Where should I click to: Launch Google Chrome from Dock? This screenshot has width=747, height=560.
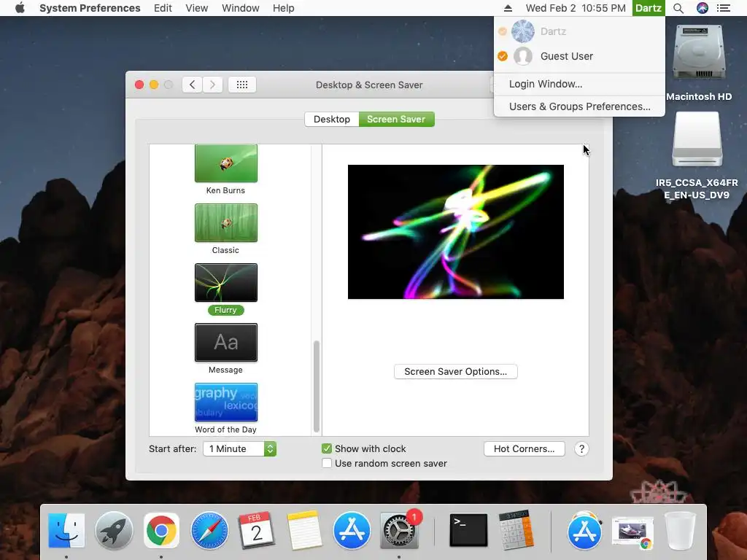161,531
